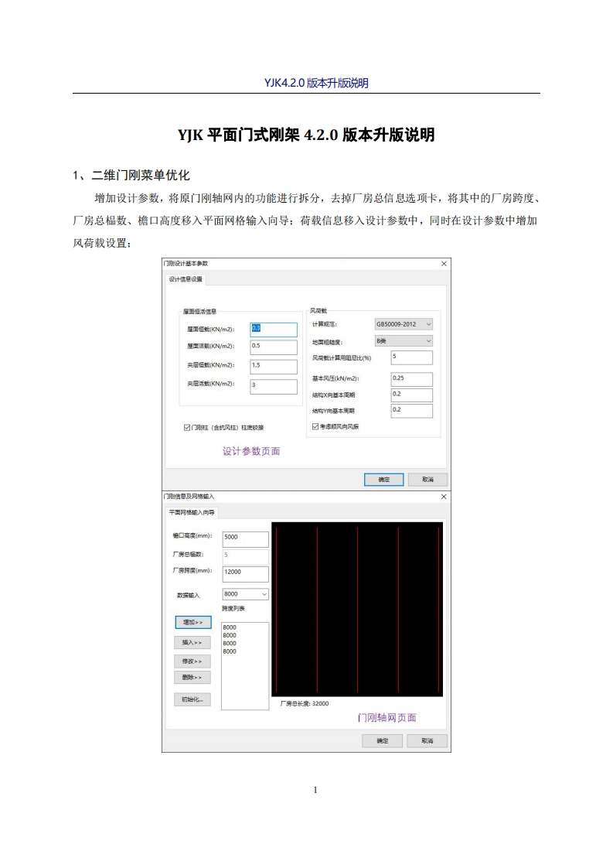Click 确定 in the design parameters dialog
This screenshot has width=613, height=868.
(x=383, y=480)
